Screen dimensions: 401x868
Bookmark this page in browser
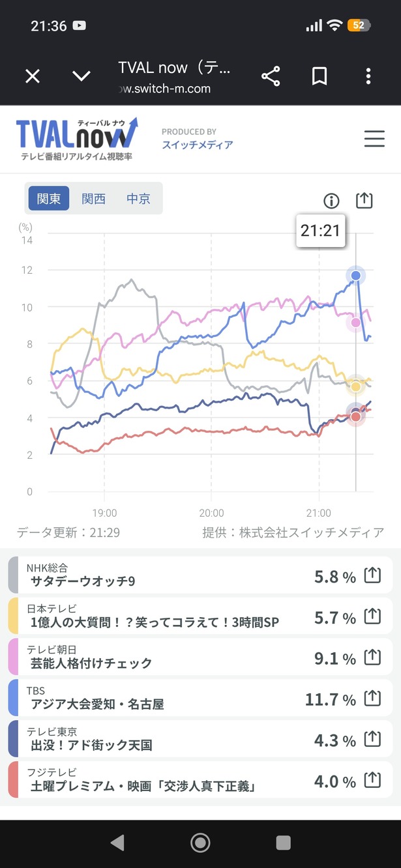tap(319, 77)
